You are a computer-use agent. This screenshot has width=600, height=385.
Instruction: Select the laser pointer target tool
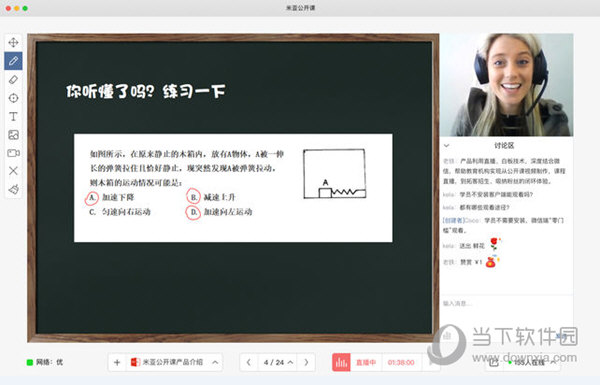(13, 98)
